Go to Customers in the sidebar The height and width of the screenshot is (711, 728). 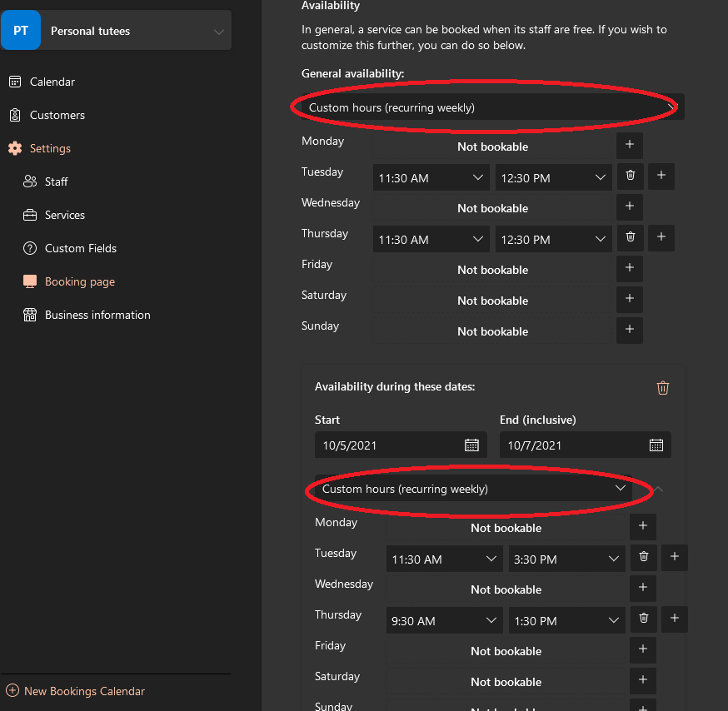click(57, 115)
